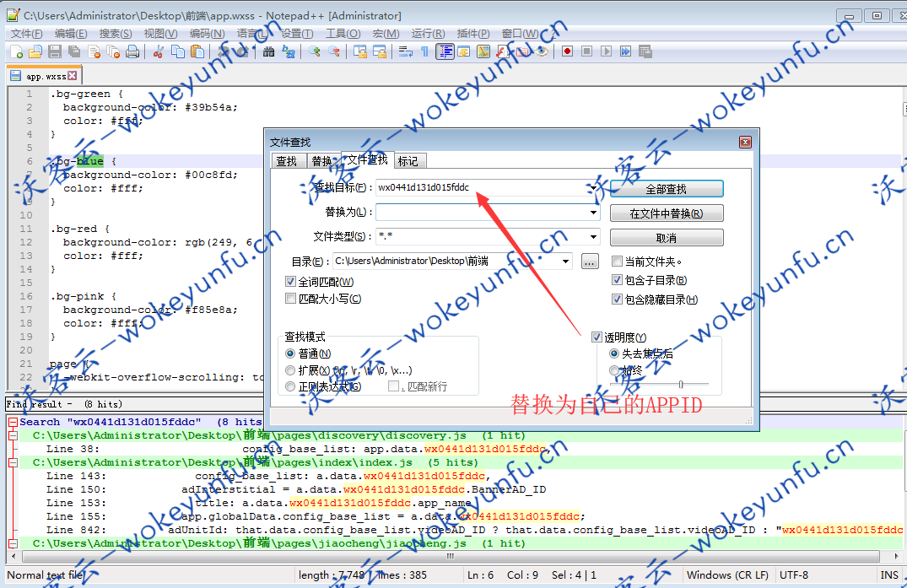Click 在文件中替换 button
This screenshot has height=588, width=907.
point(667,213)
